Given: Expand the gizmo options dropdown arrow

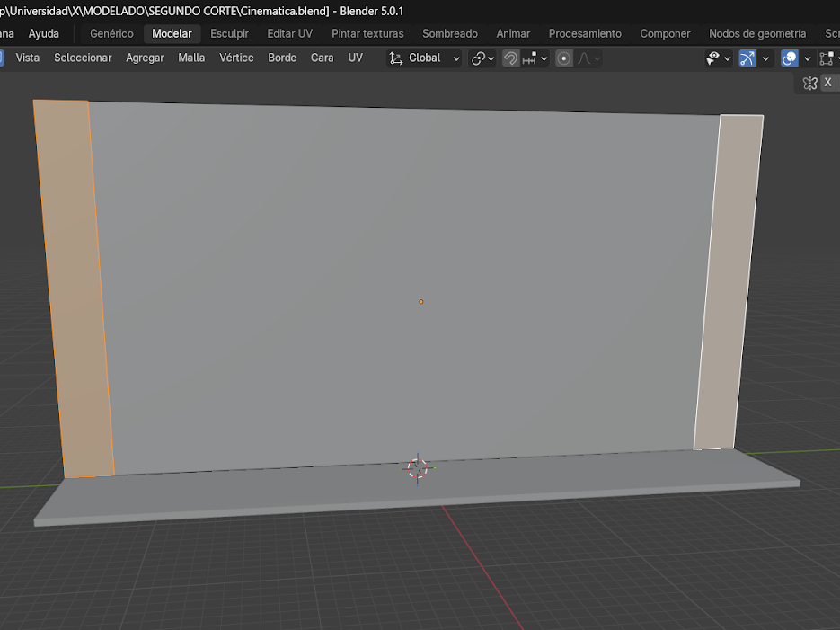Looking at the screenshot, I should 766,58.
